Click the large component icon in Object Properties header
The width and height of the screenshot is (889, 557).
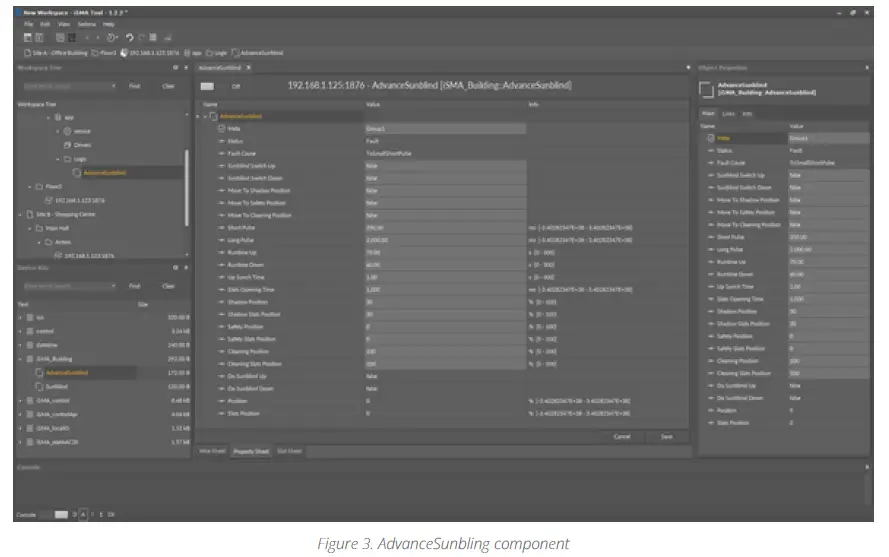[706, 90]
